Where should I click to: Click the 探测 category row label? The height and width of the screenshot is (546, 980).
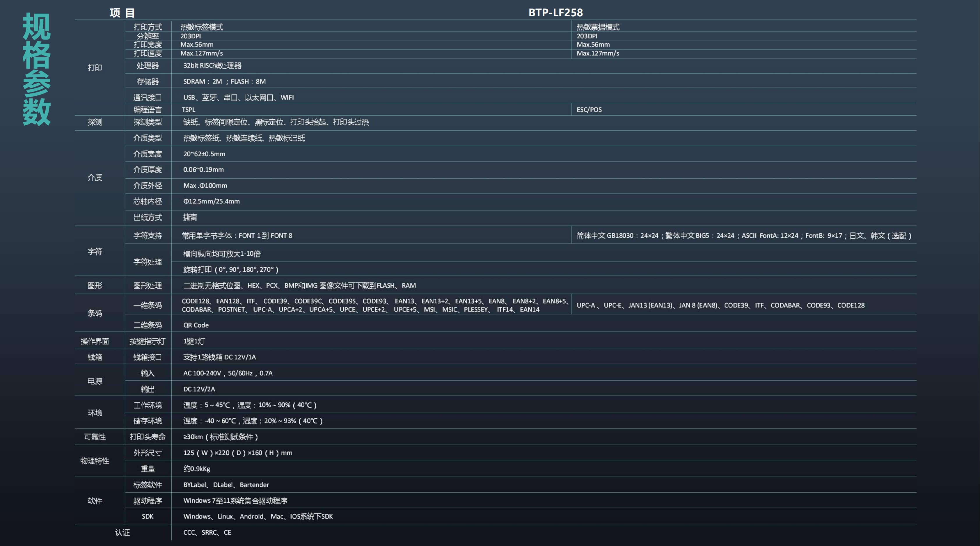[x=95, y=122]
